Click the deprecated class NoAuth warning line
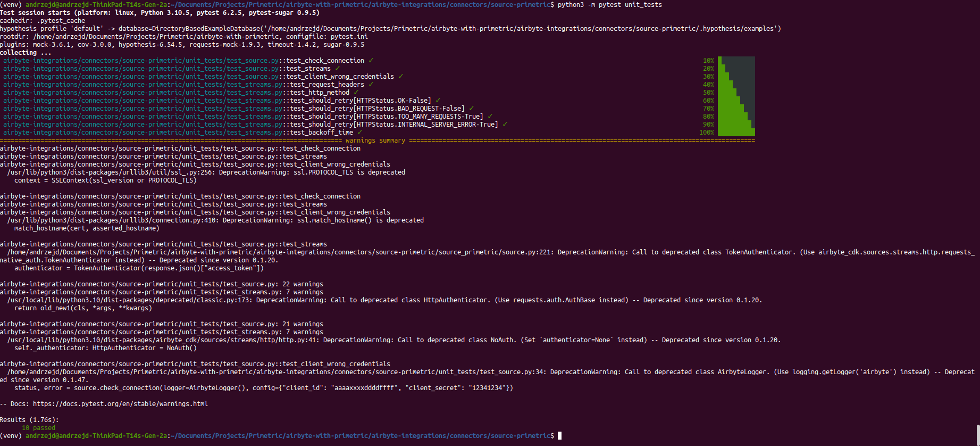 click(x=394, y=340)
